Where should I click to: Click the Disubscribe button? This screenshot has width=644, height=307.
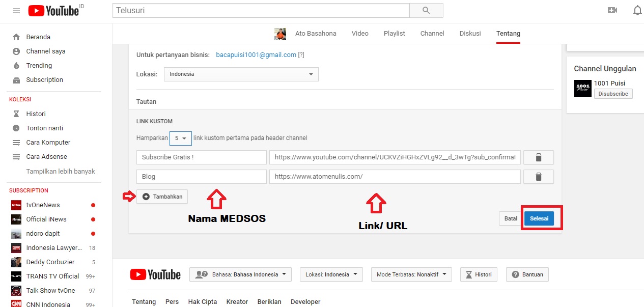pyautogui.click(x=613, y=94)
